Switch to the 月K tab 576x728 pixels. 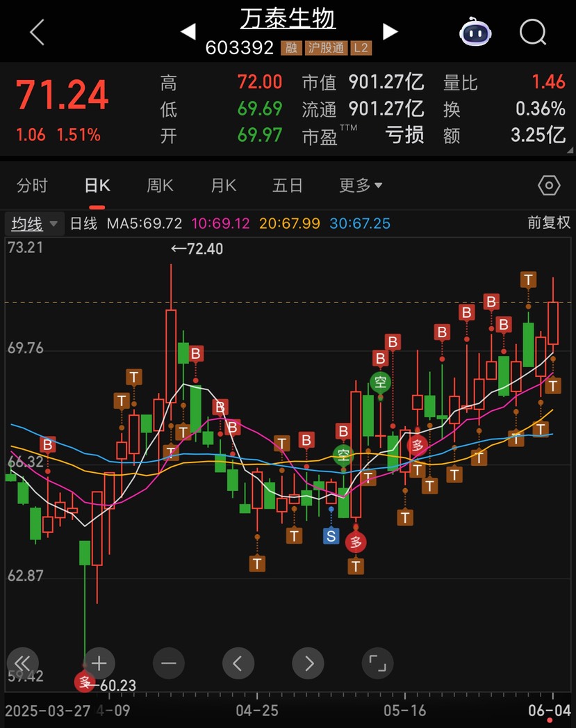pyautogui.click(x=224, y=185)
